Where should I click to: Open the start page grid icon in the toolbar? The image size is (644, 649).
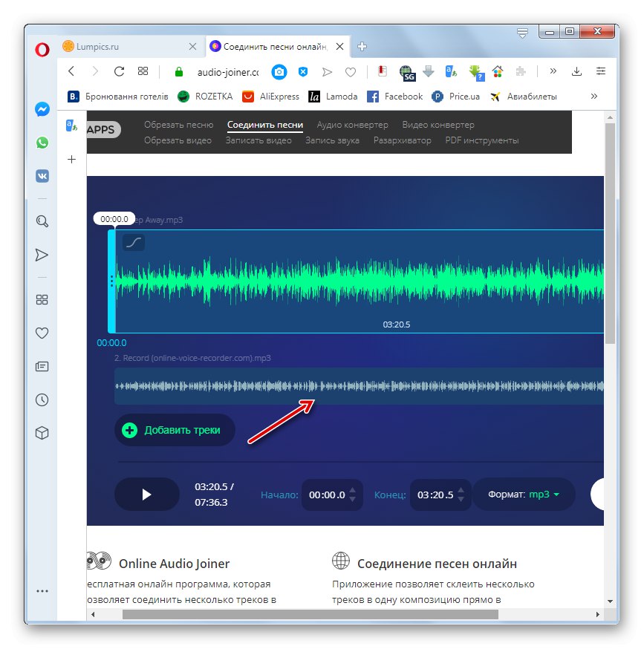(x=143, y=71)
